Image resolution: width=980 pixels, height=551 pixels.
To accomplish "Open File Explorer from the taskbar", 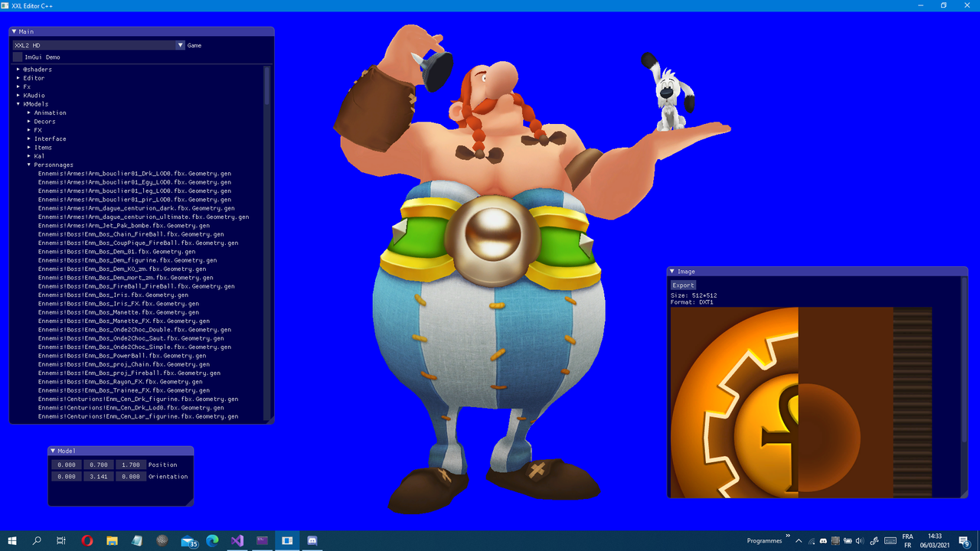I will pos(112,540).
